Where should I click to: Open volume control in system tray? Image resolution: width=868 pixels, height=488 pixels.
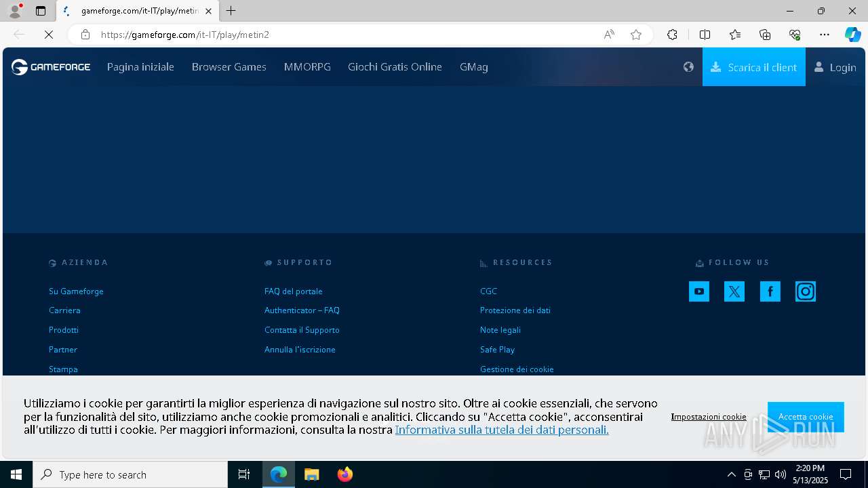click(x=781, y=474)
